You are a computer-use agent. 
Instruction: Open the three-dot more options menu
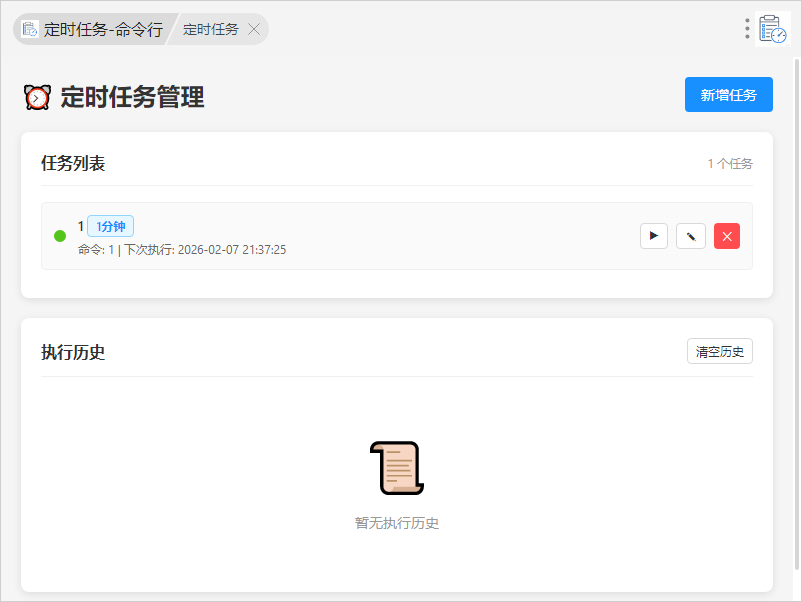pos(747,29)
